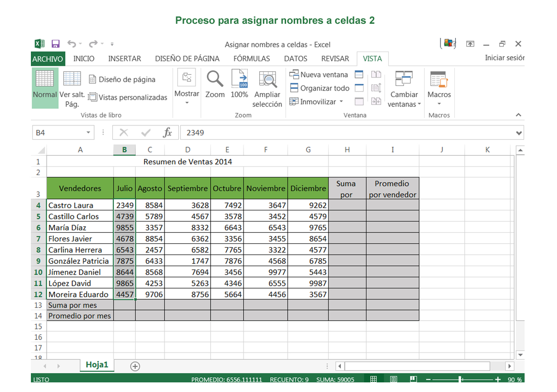This screenshot has width=557, height=392.
Task: Click Iniciar sesión
Action: pos(504,58)
